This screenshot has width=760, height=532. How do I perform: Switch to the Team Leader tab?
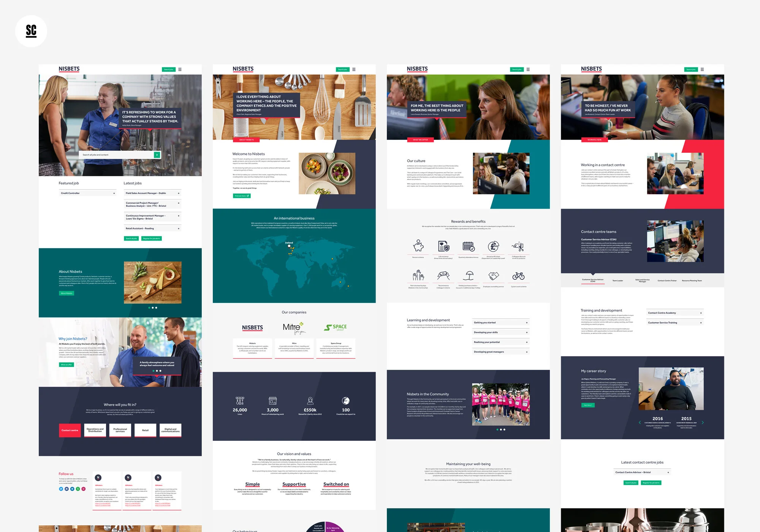[617, 281]
